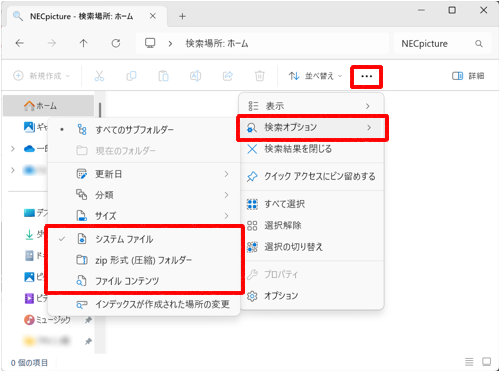This screenshot has width=500, height=372.
Task: Expand the 更新日 date modified submenu
Action: coord(144,174)
